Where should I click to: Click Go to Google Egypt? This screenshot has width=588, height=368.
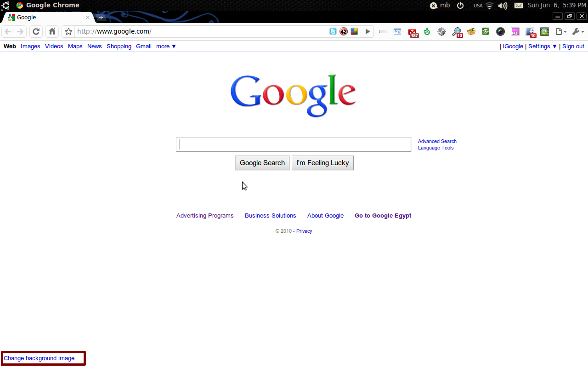[x=383, y=216]
